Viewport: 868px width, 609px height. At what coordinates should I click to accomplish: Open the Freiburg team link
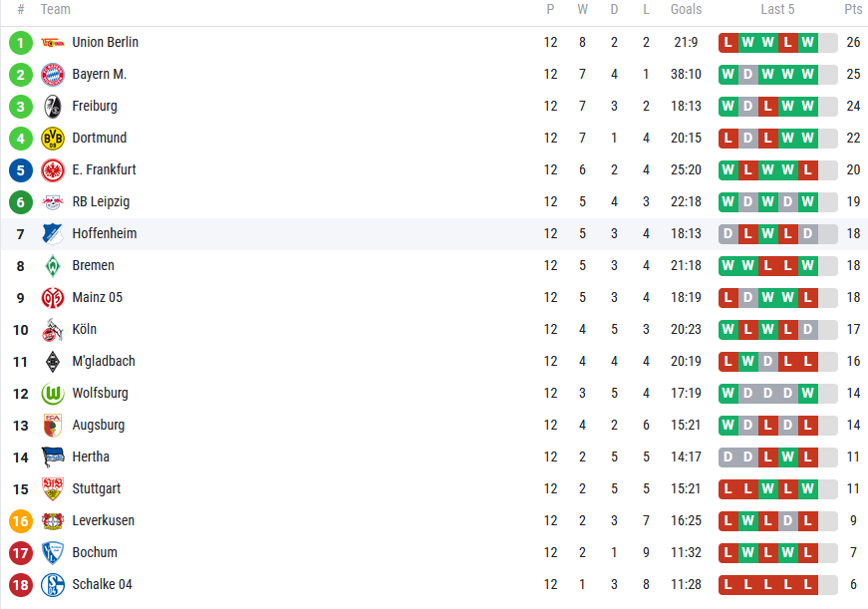click(x=95, y=106)
